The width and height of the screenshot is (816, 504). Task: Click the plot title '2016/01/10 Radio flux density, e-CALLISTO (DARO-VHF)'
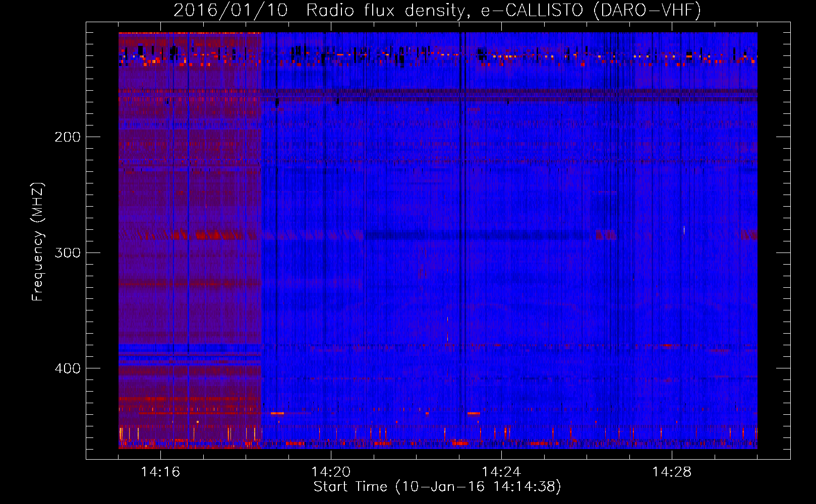pyautogui.click(x=437, y=10)
